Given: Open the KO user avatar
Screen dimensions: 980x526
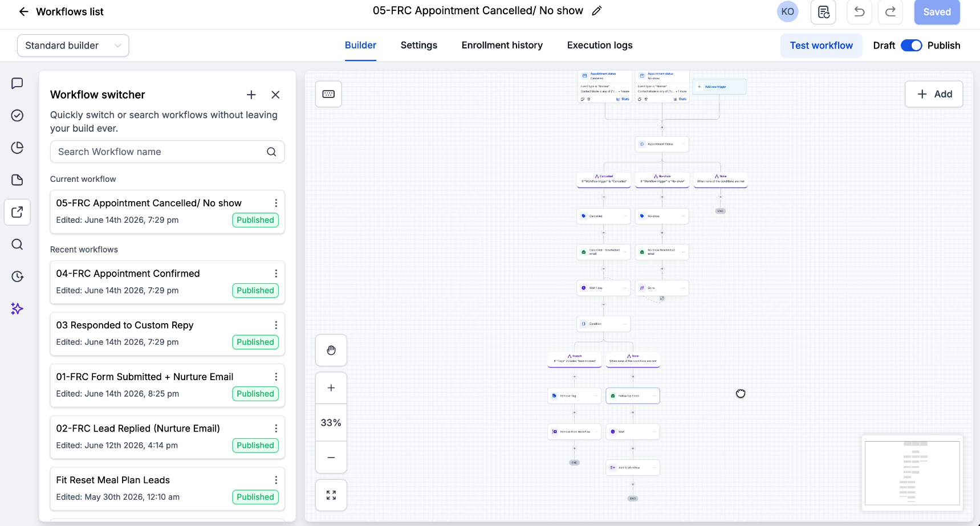Looking at the screenshot, I should [x=787, y=11].
